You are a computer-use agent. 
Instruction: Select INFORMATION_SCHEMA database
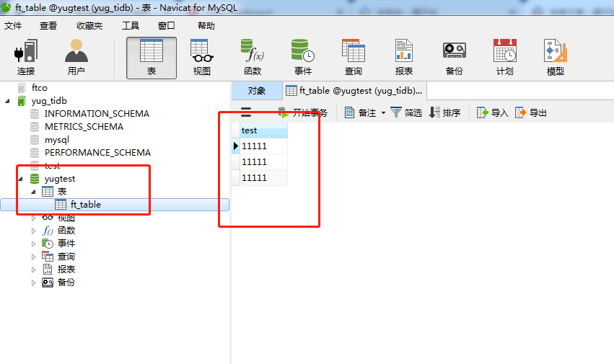coord(97,113)
